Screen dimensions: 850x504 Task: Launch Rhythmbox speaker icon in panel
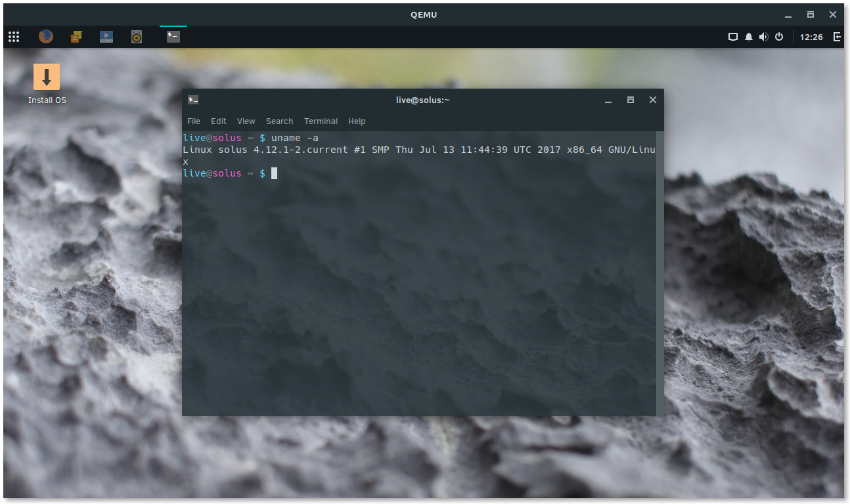click(137, 37)
